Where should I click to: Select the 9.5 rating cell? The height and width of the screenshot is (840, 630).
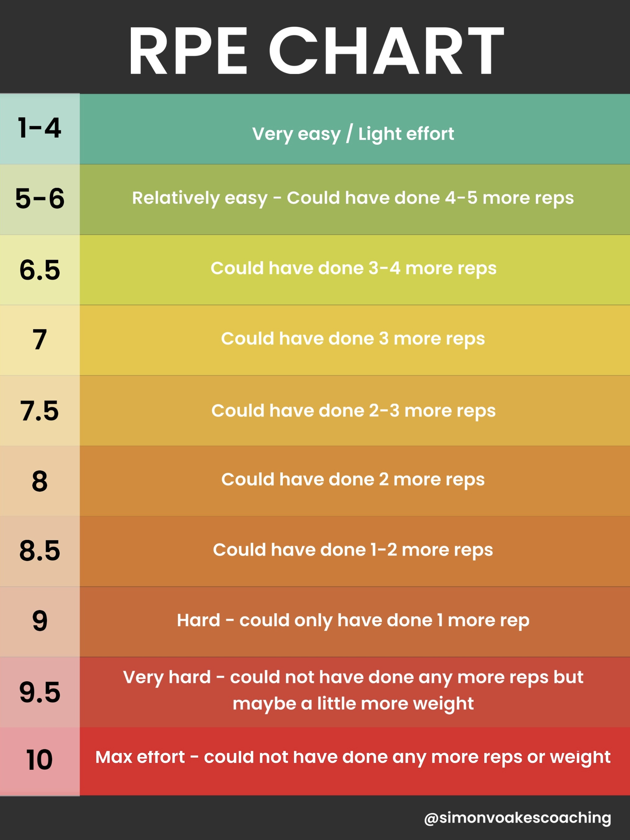[x=39, y=692]
